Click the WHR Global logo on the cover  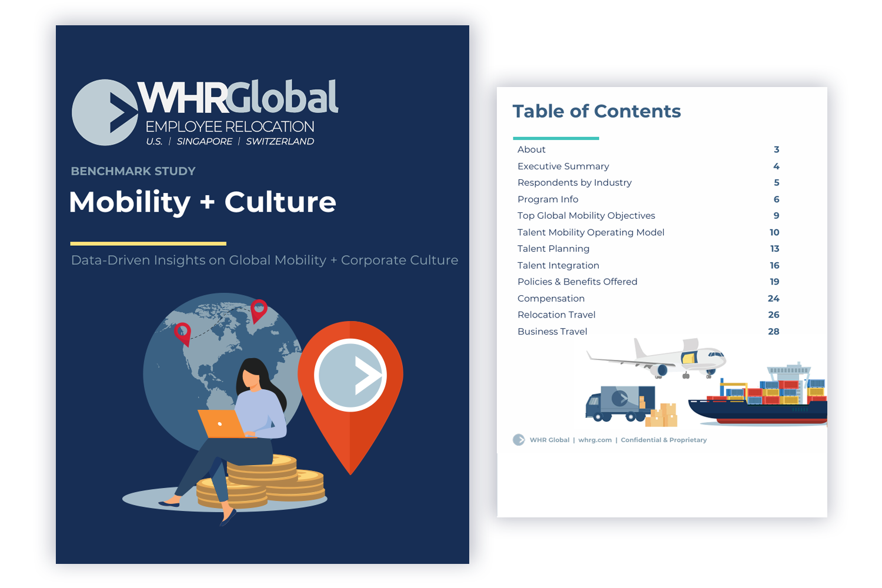pos(205,112)
